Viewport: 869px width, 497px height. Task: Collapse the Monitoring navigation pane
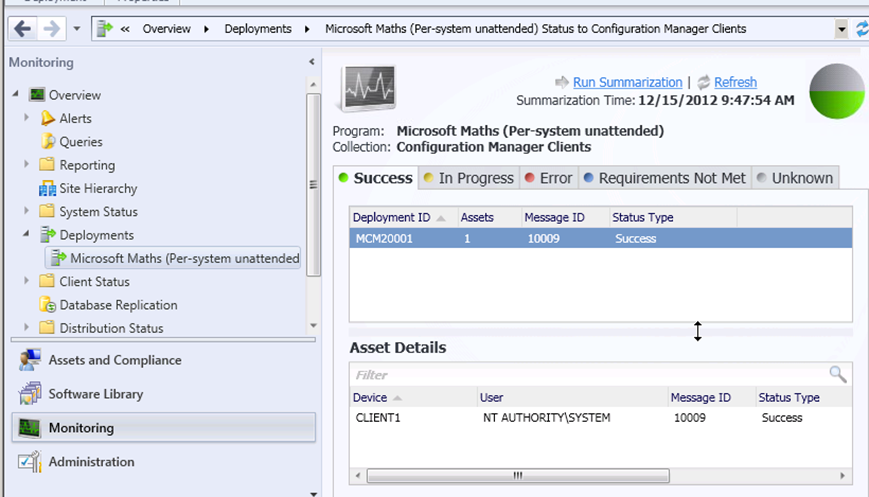311,62
